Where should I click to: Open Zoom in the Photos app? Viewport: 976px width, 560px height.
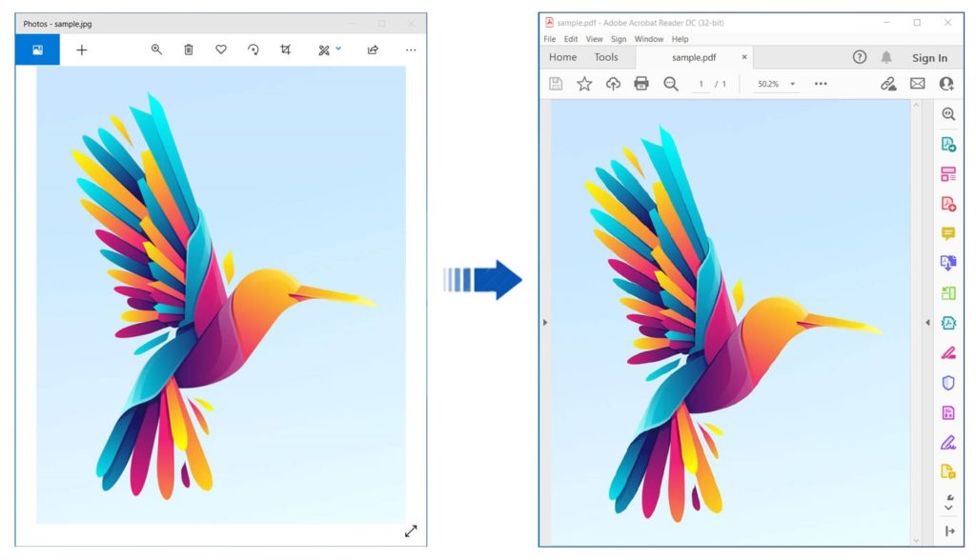coord(156,50)
